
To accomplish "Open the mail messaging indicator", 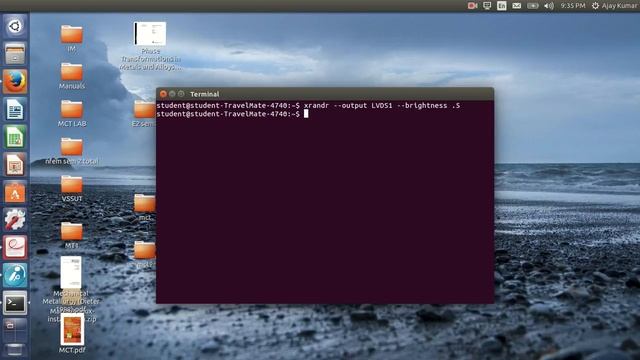I will click(516, 6).
